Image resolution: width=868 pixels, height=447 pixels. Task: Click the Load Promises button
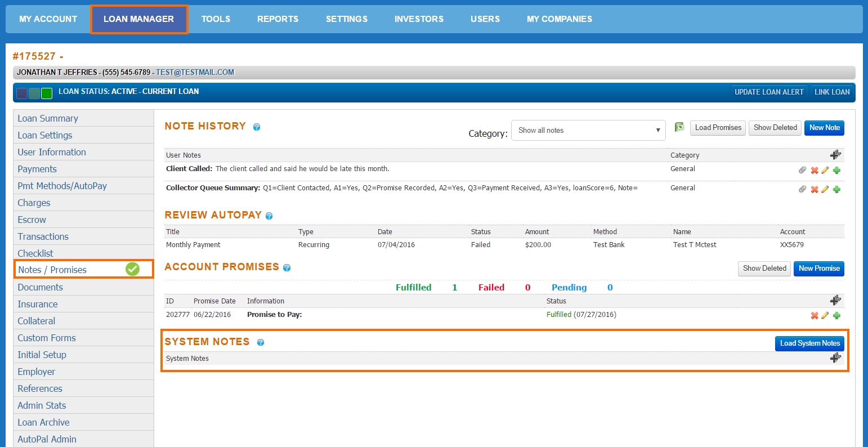pyautogui.click(x=718, y=128)
